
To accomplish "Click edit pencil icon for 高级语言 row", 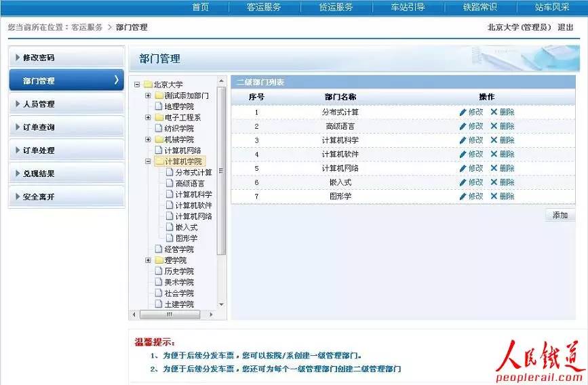I will click(x=463, y=126).
